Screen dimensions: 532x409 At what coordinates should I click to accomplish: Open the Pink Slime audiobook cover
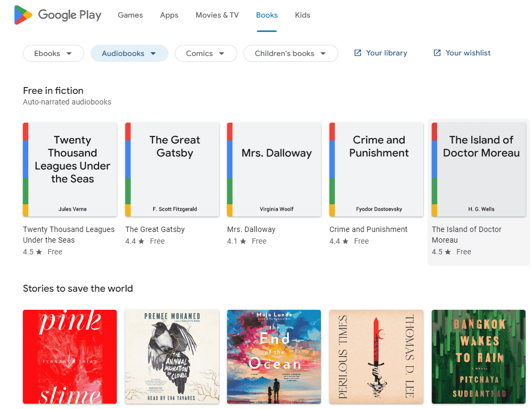[70, 357]
